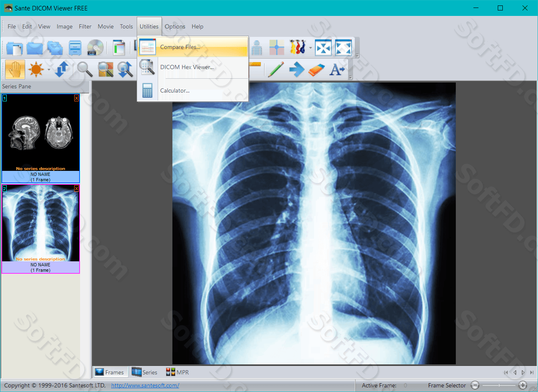
Task: Expand the top toolbar overflow options
Action: pos(357,56)
